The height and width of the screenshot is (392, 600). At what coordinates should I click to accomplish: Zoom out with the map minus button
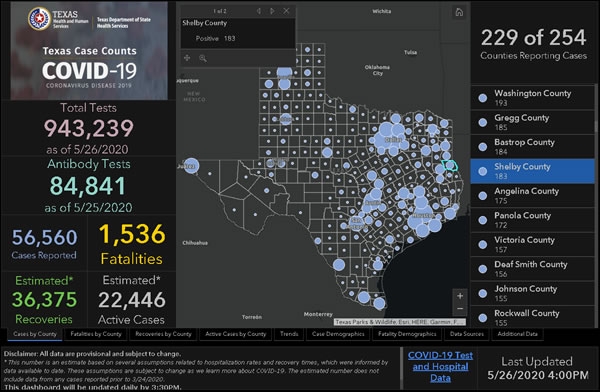point(460,309)
